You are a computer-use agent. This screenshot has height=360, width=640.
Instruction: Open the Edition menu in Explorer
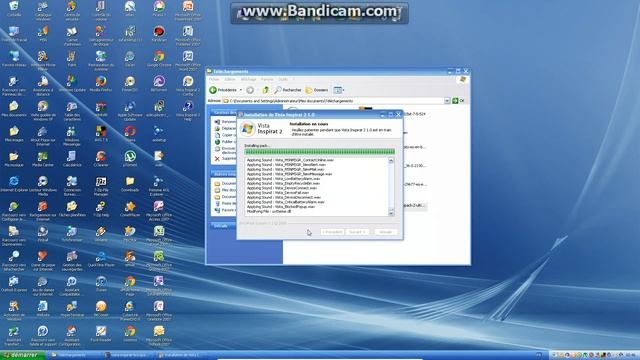click(230, 79)
